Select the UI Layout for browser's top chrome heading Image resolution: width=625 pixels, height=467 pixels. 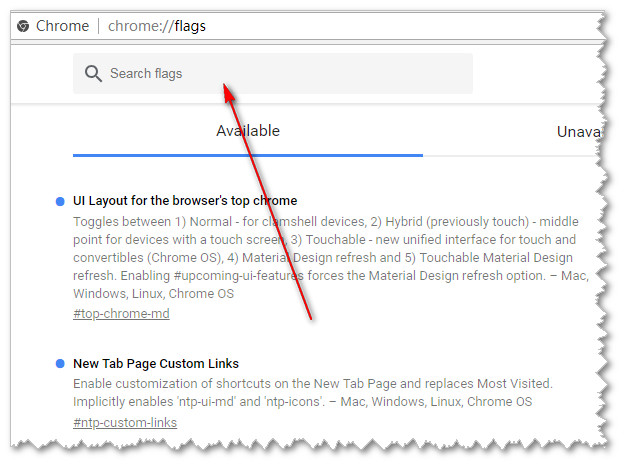point(185,201)
